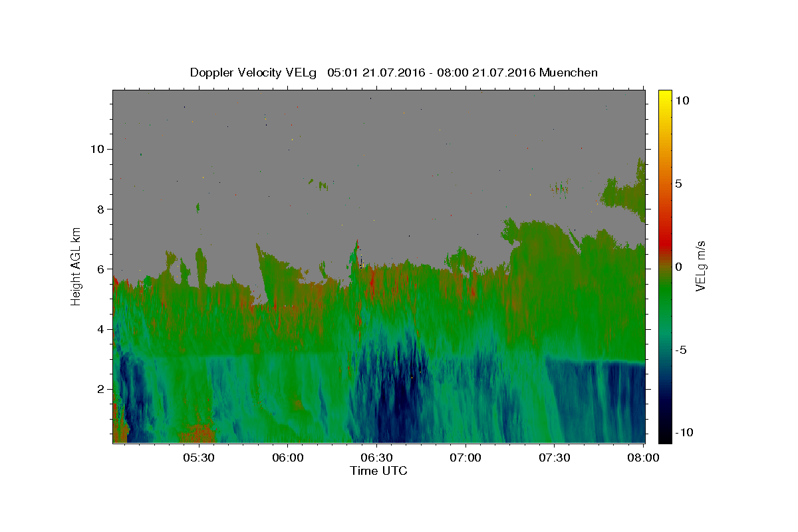Click the colorbar value 0

(x=678, y=267)
